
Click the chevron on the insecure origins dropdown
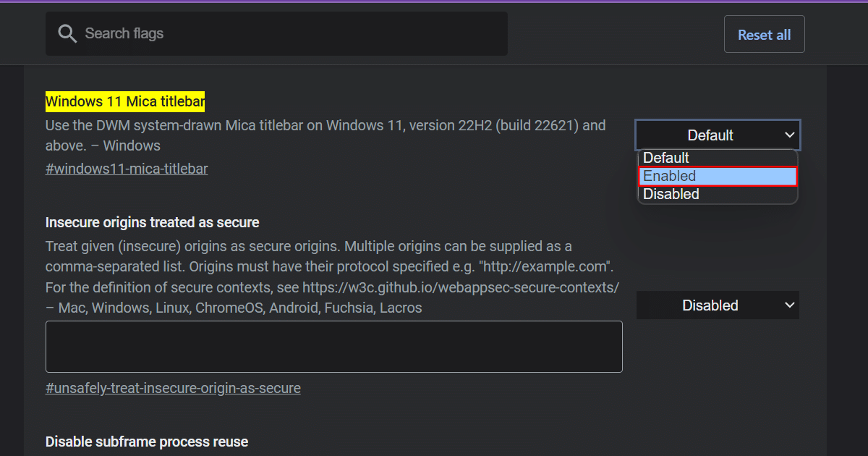(791, 305)
